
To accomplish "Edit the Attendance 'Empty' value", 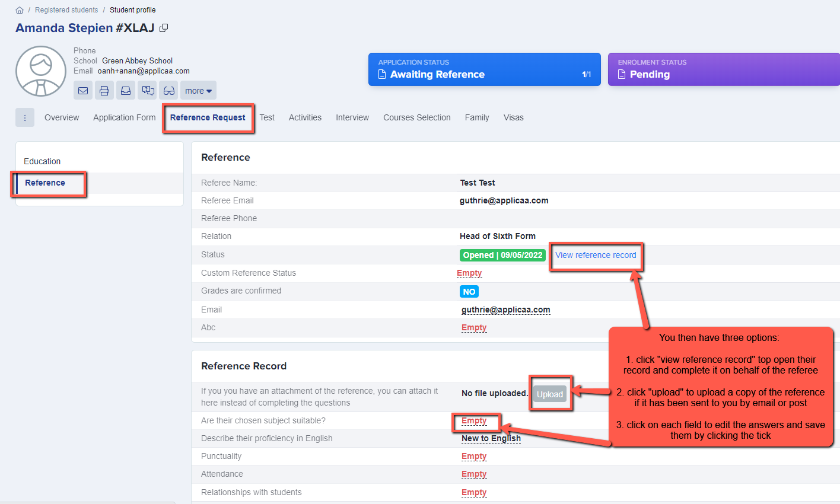I will click(474, 474).
